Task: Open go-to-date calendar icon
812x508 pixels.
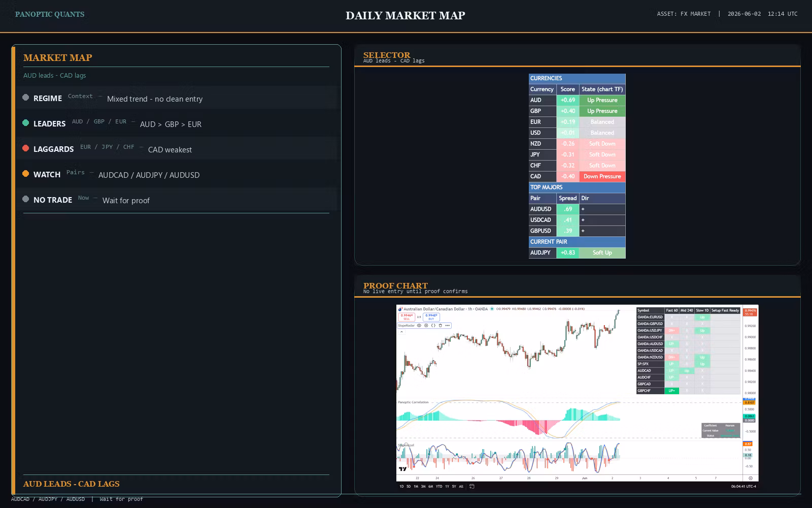Action: click(472, 486)
